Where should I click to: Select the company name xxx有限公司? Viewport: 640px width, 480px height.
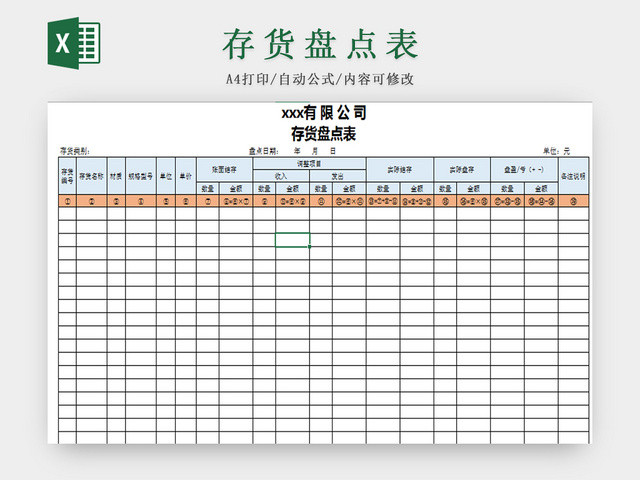(324, 113)
